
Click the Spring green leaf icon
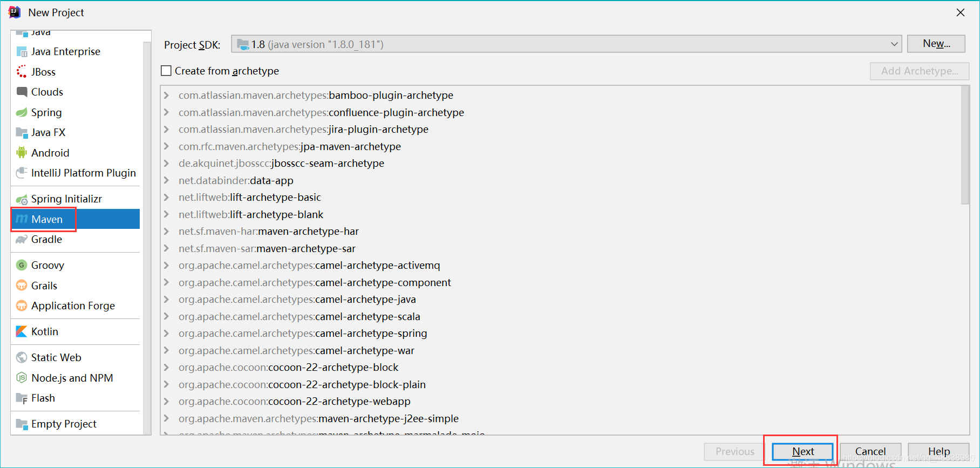point(22,112)
